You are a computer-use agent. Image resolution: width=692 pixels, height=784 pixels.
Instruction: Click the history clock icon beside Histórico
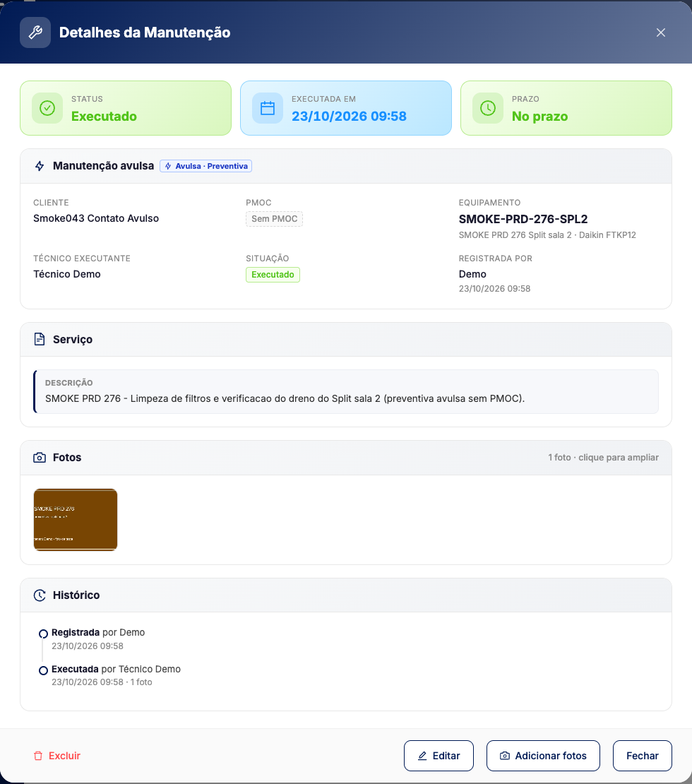pos(40,595)
